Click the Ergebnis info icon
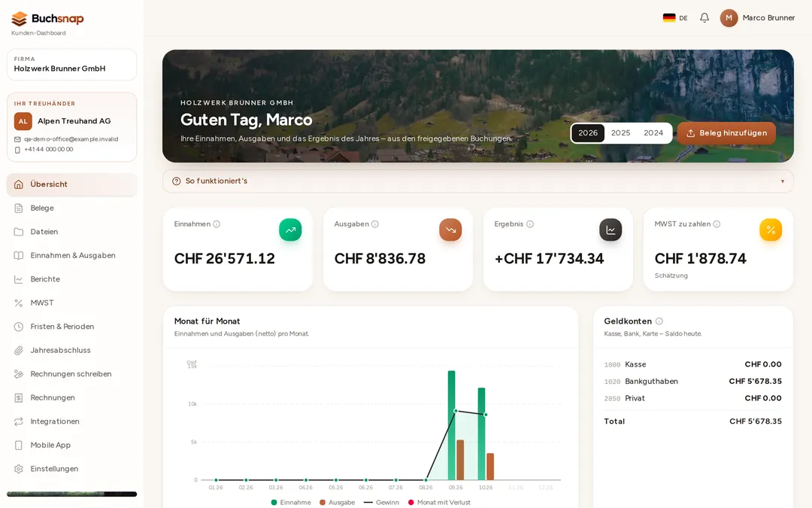The width and height of the screenshot is (812, 508). [x=530, y=224]
